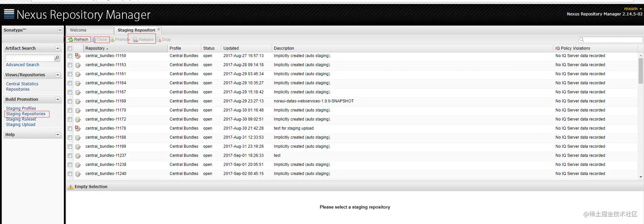Click the artifact search magnifier icon

pos(57,58)
